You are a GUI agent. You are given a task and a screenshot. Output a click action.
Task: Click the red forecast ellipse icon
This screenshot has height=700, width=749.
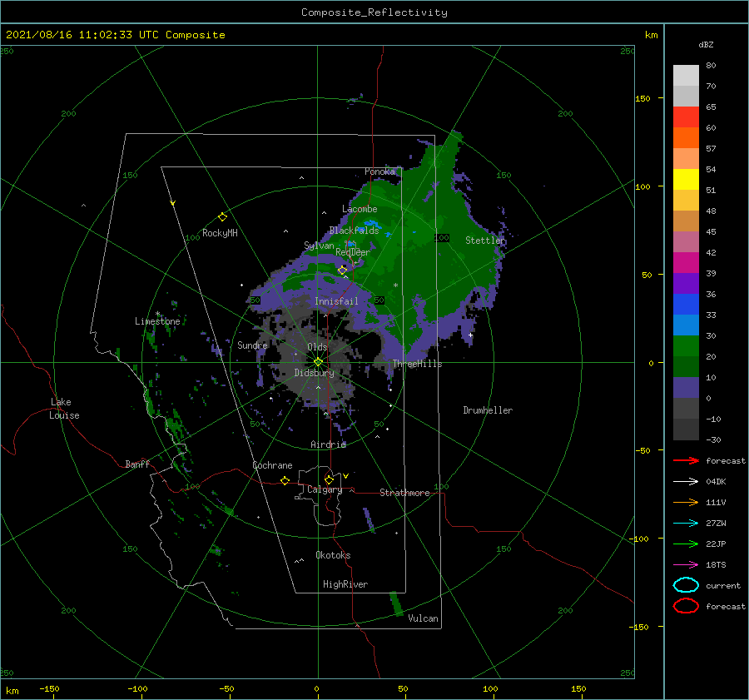pyautogui.click(x=686, y=606)
